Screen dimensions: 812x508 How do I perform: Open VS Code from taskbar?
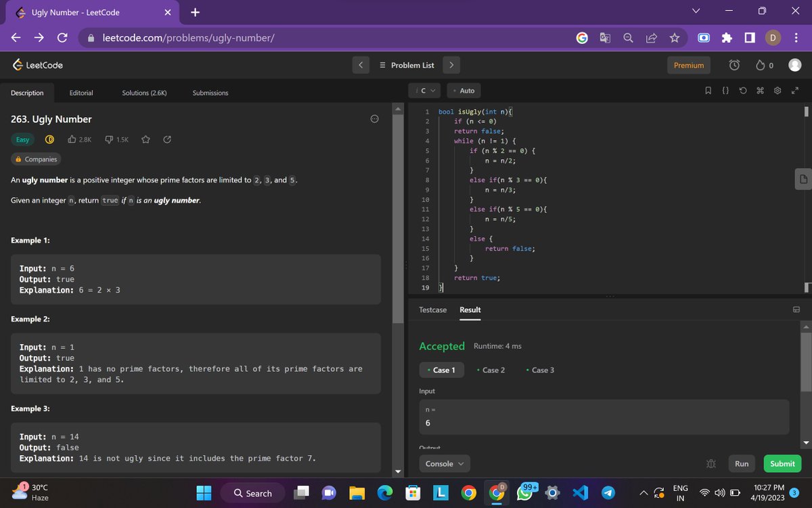click(581, 494)
